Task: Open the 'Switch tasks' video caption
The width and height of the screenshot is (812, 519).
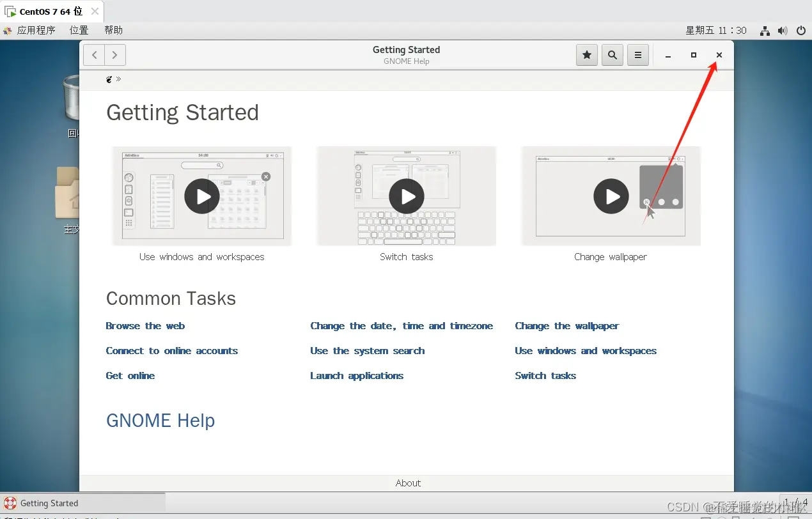Action: click(407, 257)
